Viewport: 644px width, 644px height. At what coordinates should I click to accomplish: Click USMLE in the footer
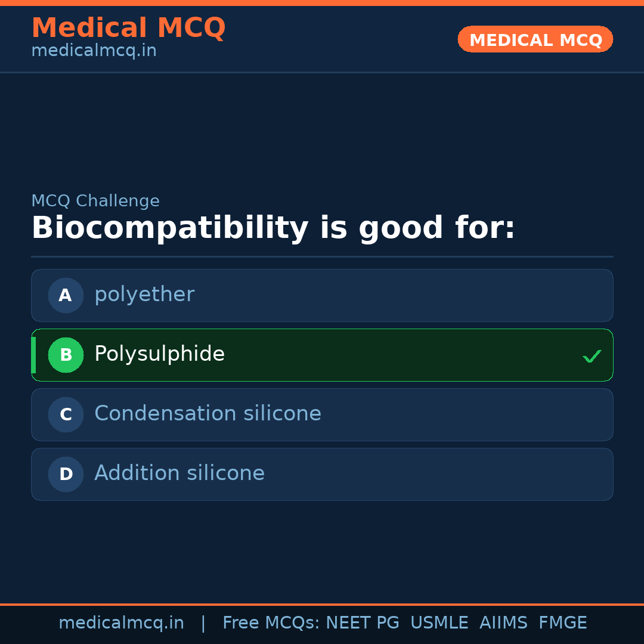[439, 623]
